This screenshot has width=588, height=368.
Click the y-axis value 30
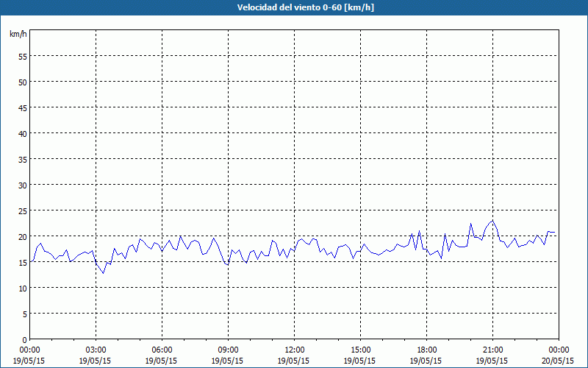(x=23, y=185)
